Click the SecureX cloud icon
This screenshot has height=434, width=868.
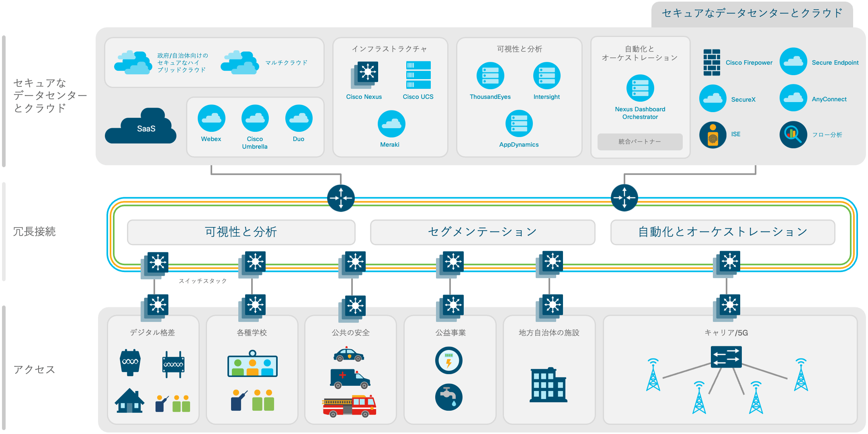click(x=713, y=98)
